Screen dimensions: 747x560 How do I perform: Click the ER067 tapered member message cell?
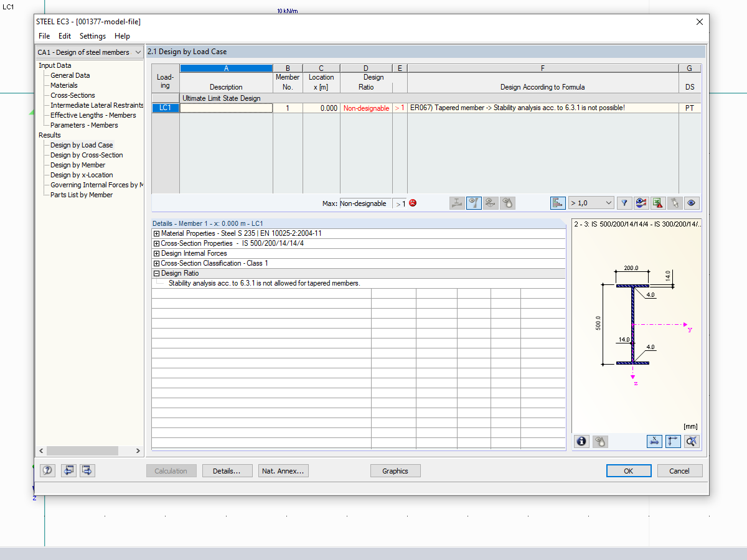[543, 108]
